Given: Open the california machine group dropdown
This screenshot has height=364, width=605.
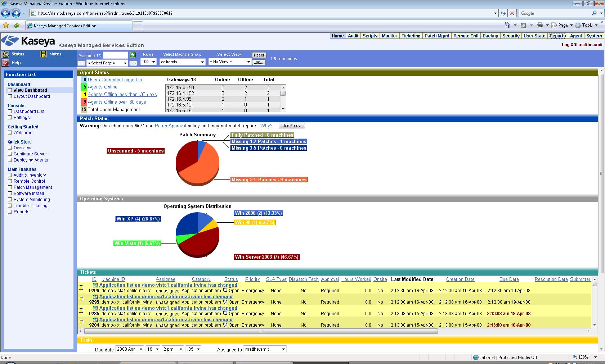Looking at the screenshot, I should coord(182,62).
